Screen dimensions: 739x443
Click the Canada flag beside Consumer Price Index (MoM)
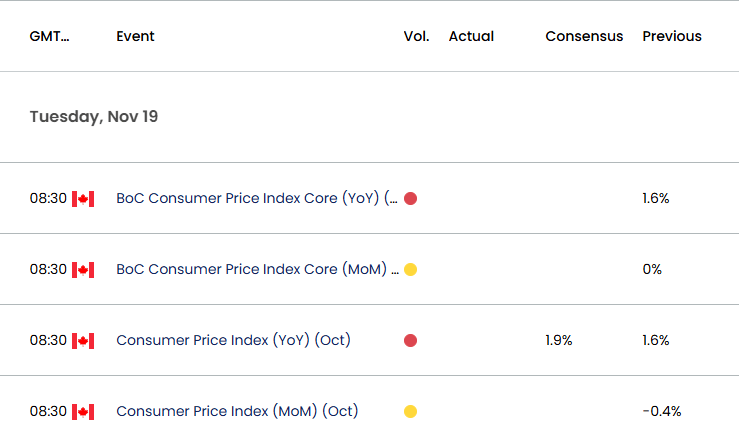[x=83, y=412]
